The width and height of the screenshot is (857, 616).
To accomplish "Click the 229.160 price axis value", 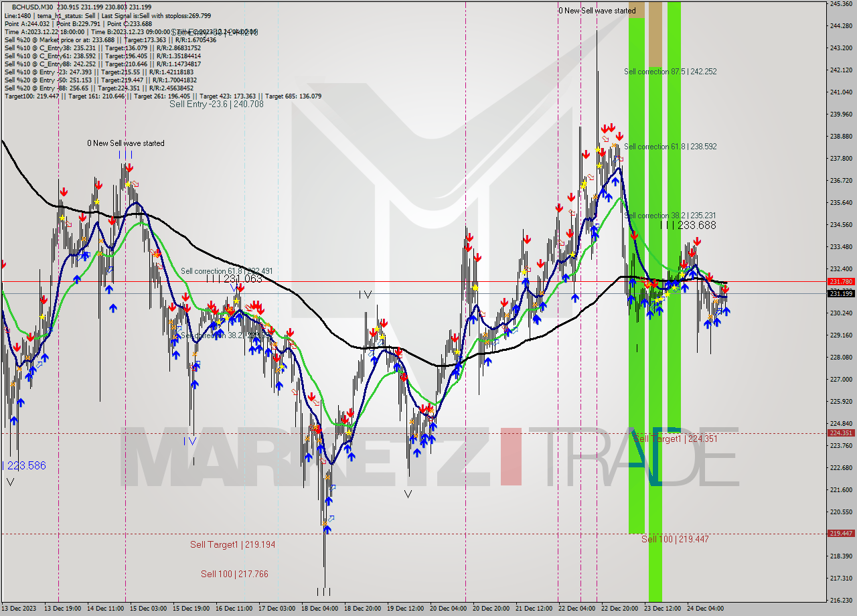I will [x=841, y=335].
